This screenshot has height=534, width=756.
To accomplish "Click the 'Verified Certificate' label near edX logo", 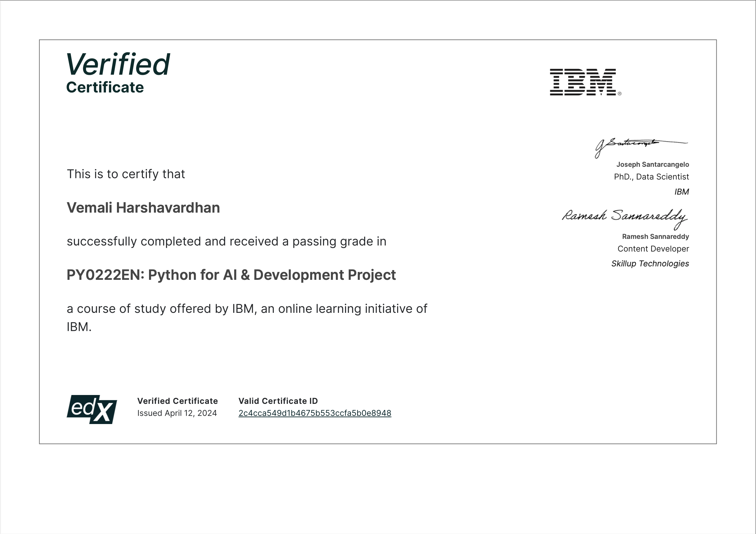I will click(177, 401).
